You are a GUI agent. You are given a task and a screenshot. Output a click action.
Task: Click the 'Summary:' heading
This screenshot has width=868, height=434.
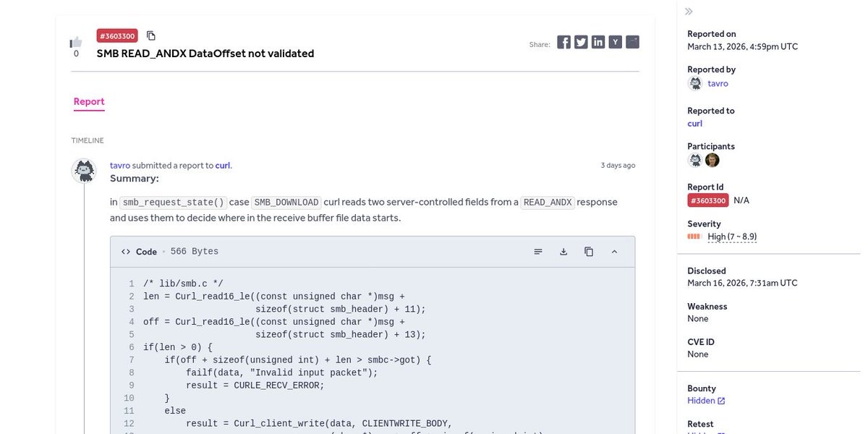[x=135, y=179]
